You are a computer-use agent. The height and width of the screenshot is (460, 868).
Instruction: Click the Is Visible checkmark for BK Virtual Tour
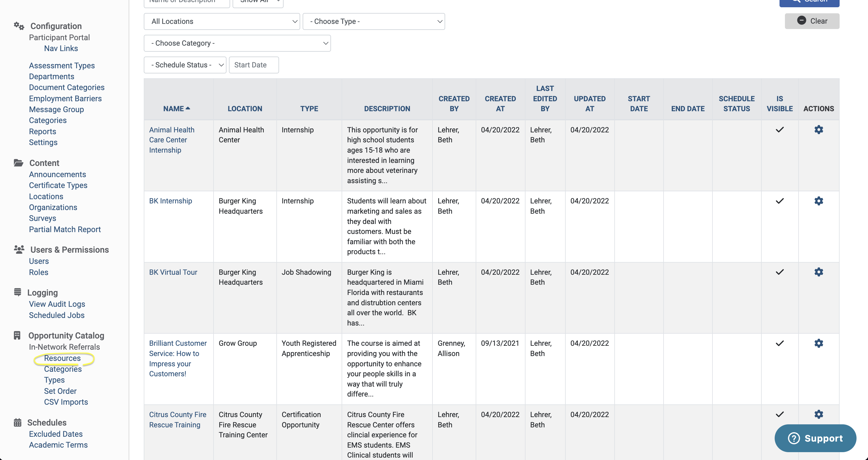(x=780, y=272)
